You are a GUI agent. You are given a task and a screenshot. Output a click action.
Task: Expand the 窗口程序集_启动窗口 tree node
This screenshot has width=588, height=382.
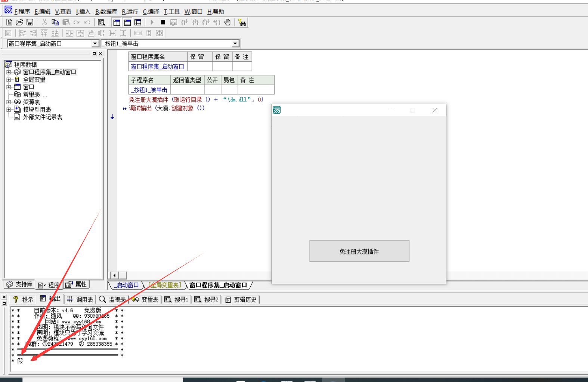[x=9, y=72]
